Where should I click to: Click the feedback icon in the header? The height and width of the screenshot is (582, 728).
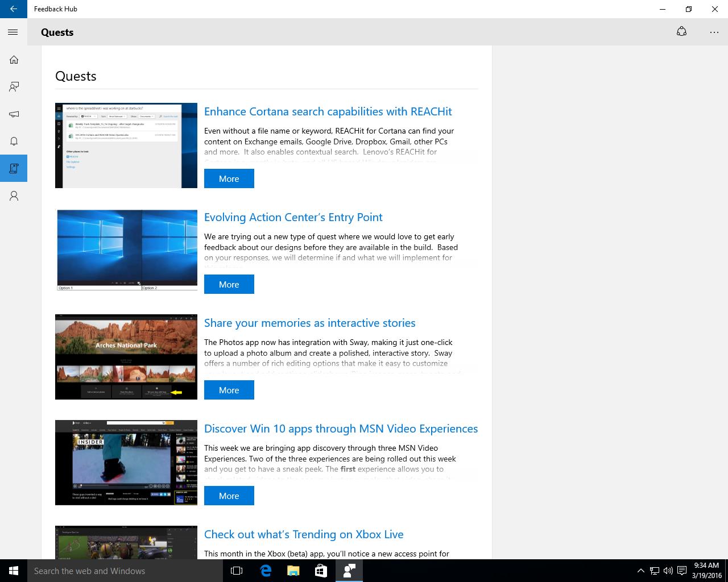[x=681, y=32]
